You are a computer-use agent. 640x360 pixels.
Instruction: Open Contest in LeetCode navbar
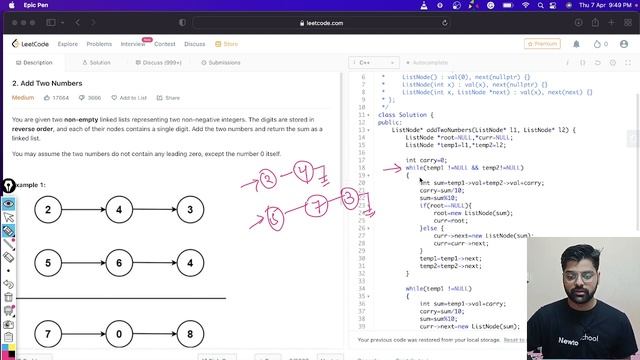[164, 44]
